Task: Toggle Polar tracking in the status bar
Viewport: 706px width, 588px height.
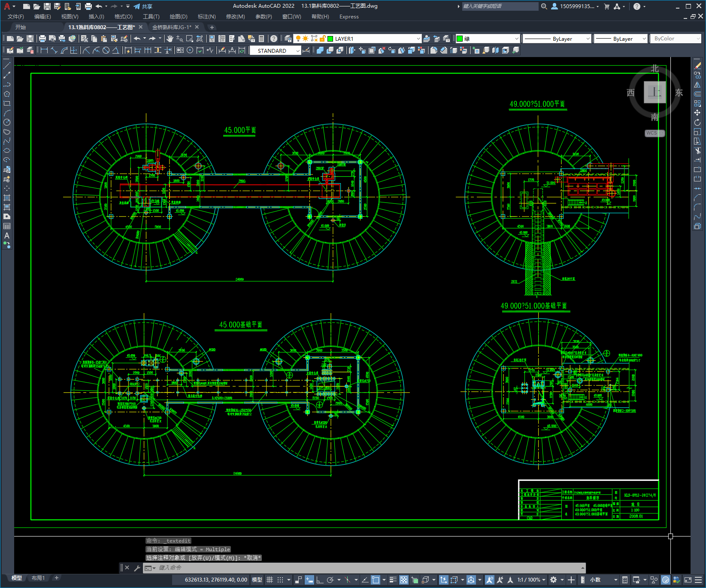Action: point(330,580)
